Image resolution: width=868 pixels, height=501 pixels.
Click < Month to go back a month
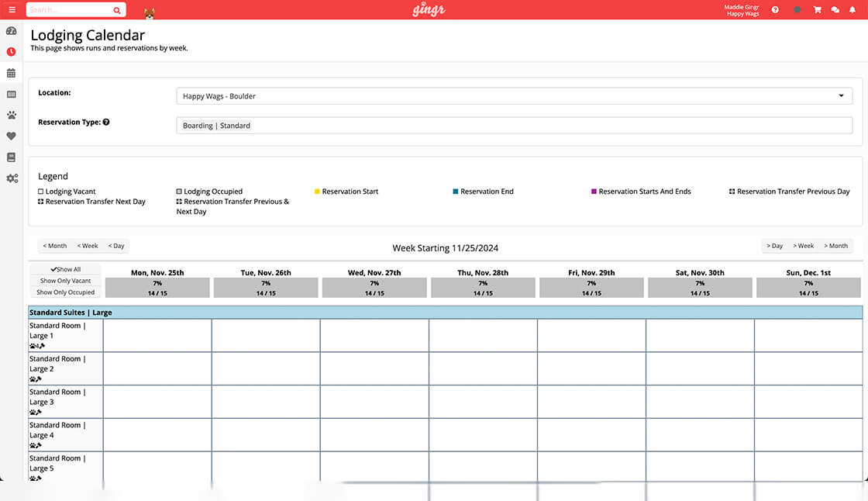click(54, 245)
